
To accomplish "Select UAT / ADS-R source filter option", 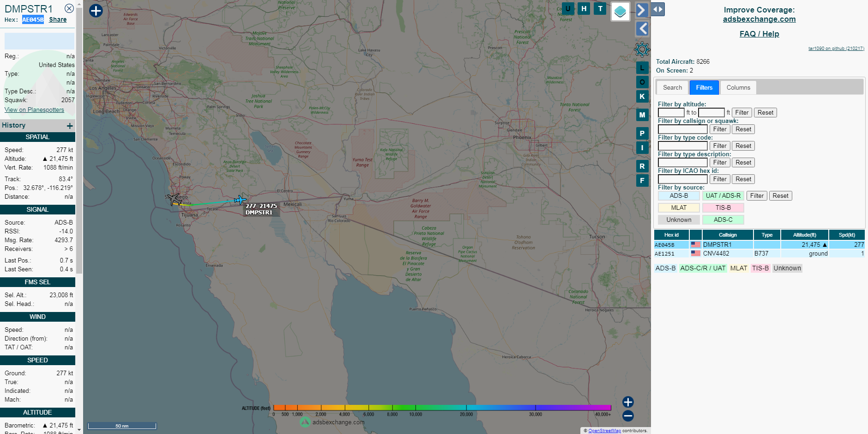I will point(723,196).
